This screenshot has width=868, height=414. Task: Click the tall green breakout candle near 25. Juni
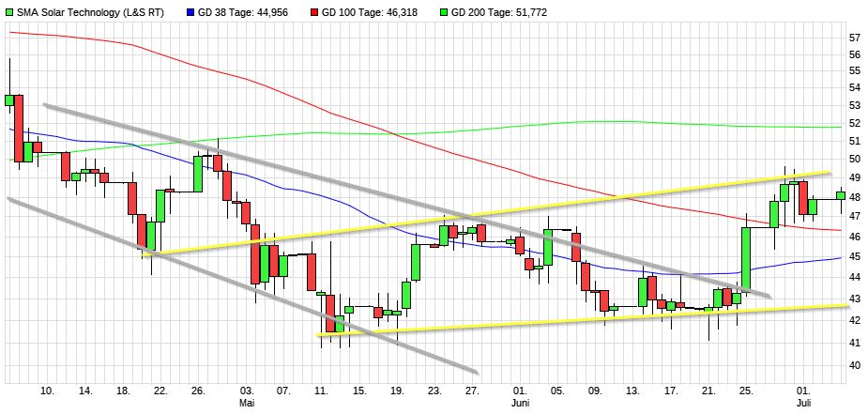pos(746,258)
